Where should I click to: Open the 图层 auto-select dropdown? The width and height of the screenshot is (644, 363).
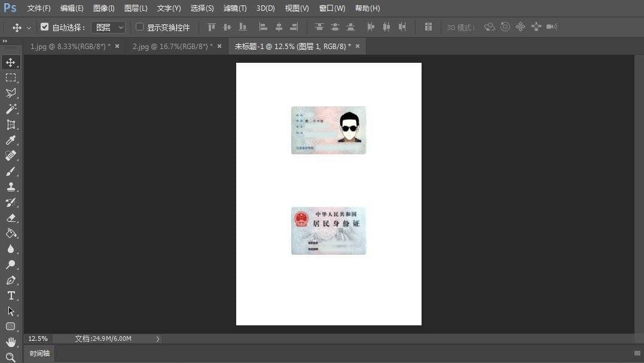[109, 27]
